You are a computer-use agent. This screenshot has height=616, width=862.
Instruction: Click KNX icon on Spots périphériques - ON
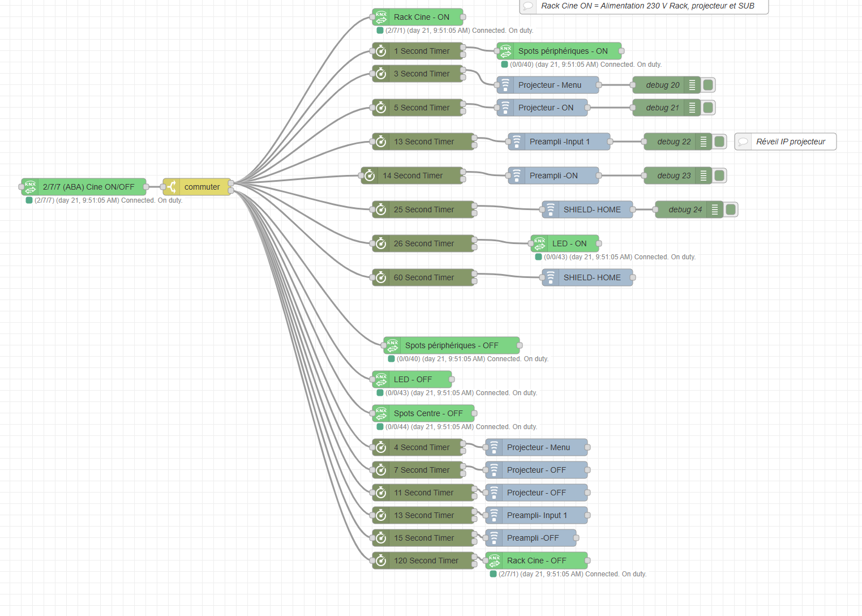505,51
